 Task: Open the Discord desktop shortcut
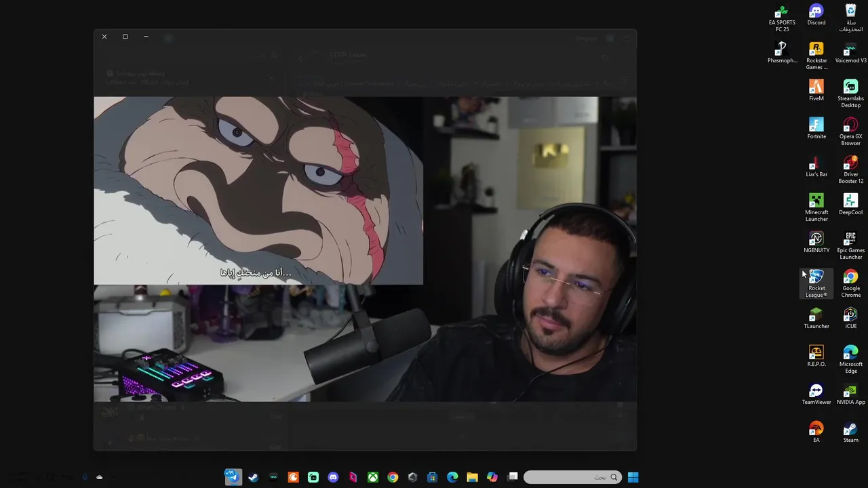[816, 15]
